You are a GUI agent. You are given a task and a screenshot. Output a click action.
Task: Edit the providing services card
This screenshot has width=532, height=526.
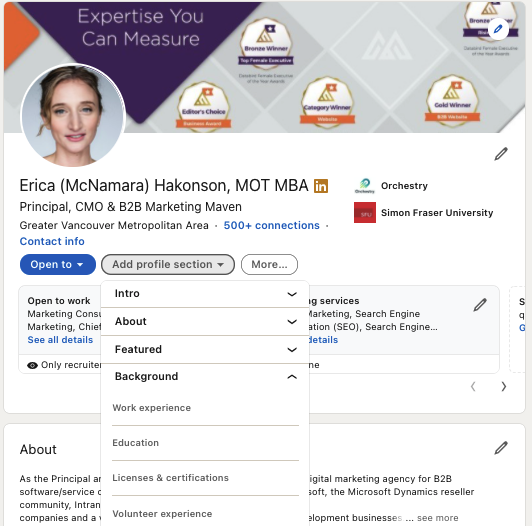(x=480, y=305)
